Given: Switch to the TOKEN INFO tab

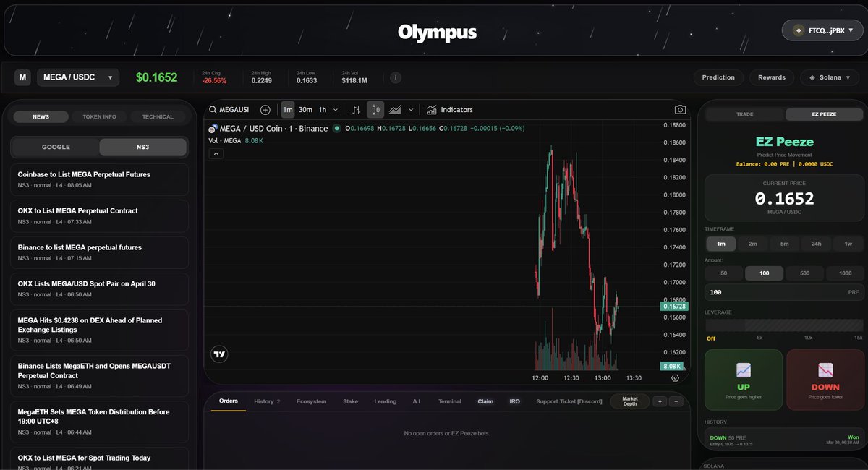Looking at the screenshot, I should [99, 116].
